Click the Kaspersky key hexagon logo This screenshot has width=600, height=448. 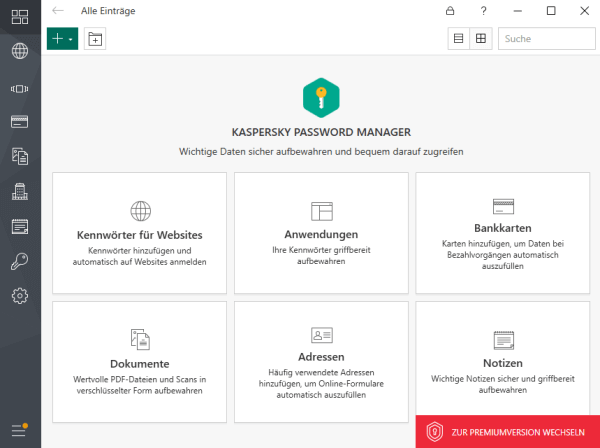coord(321,98)
